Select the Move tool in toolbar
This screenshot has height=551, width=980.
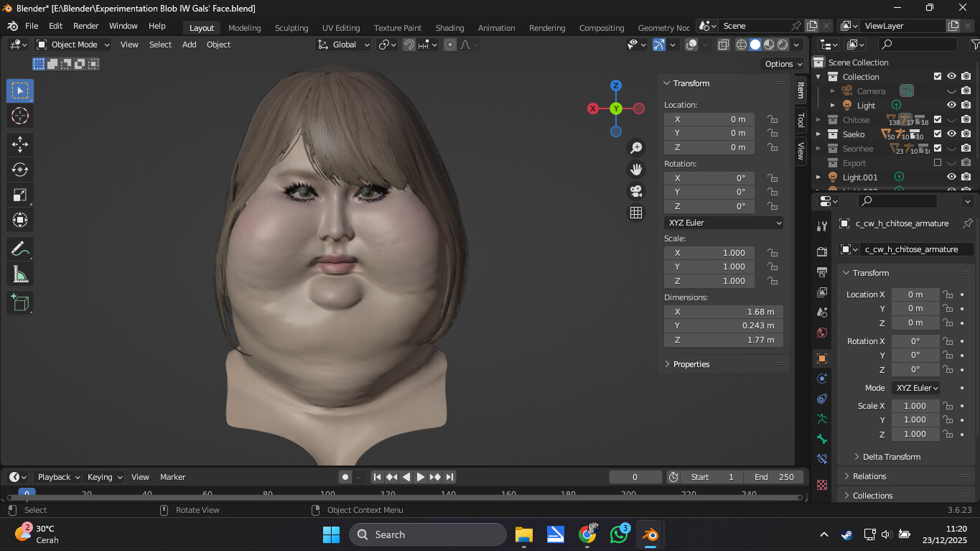pyautogui.click(x=20, y=144)
